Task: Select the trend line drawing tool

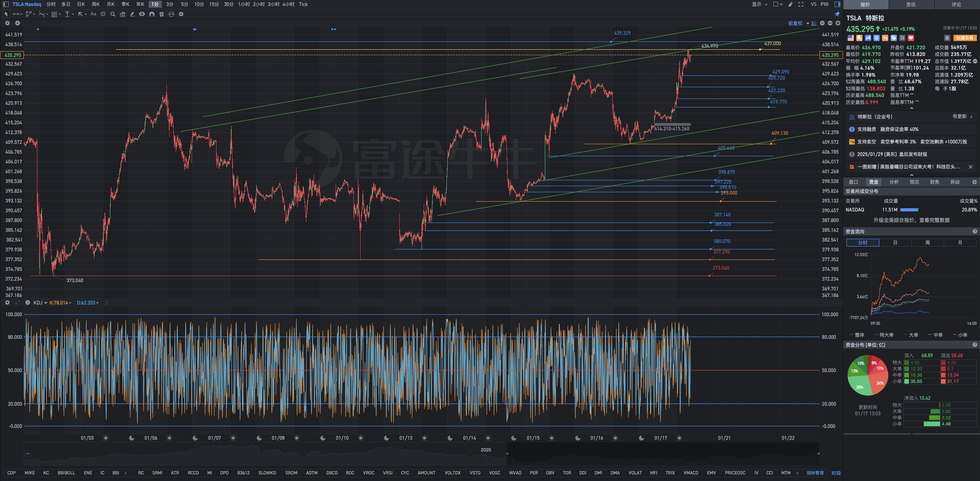Action: (x=16, y=14)
